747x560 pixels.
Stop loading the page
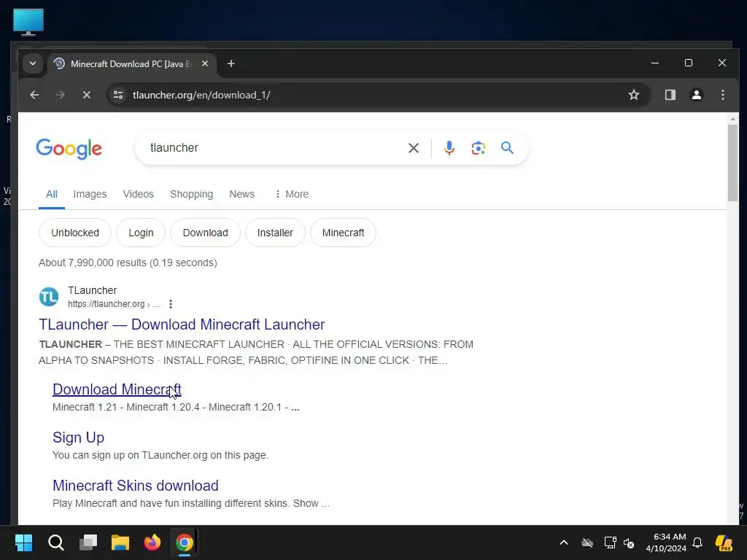(x=86, y=95)
